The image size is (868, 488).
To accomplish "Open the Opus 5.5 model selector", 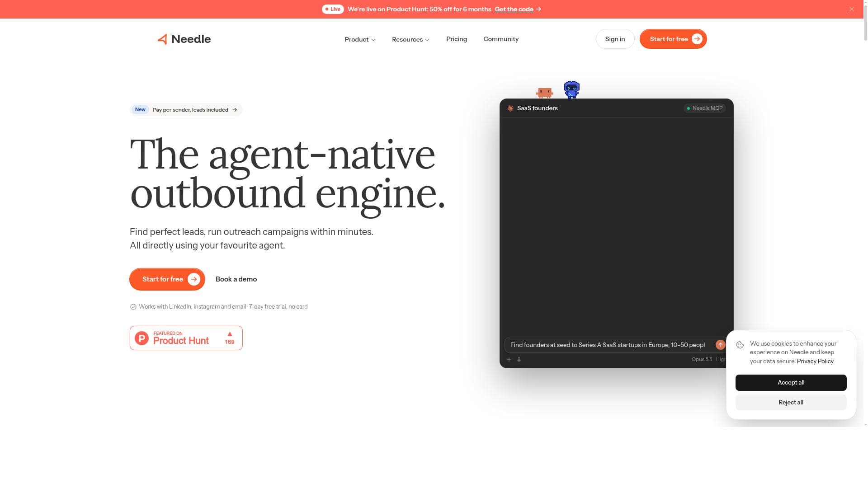I will 702,360.
